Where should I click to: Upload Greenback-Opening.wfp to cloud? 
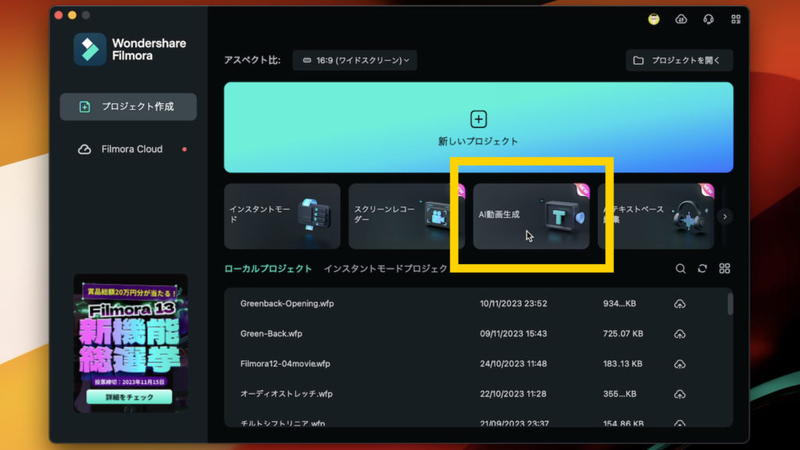[680, 304]
